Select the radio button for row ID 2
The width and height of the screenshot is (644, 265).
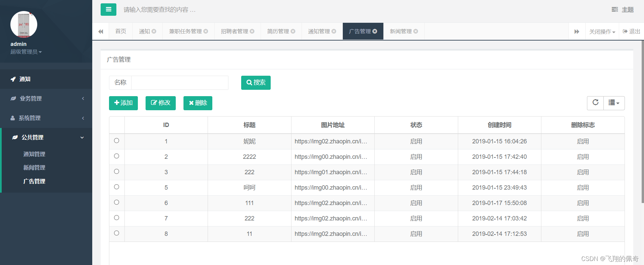point(116,156)
